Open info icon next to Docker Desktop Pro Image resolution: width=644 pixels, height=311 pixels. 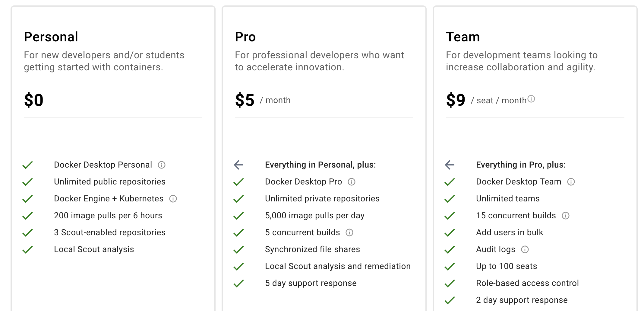(352, 182)
